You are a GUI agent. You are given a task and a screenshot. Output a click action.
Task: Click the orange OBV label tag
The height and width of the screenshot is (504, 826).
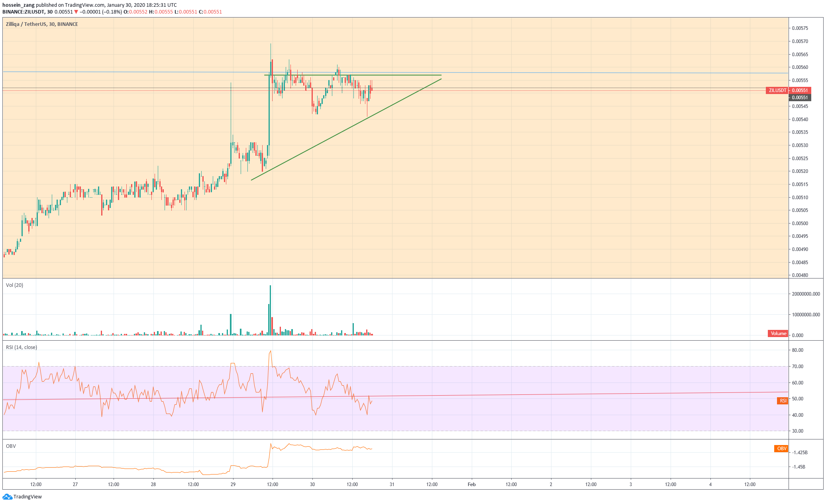point(781,449)
